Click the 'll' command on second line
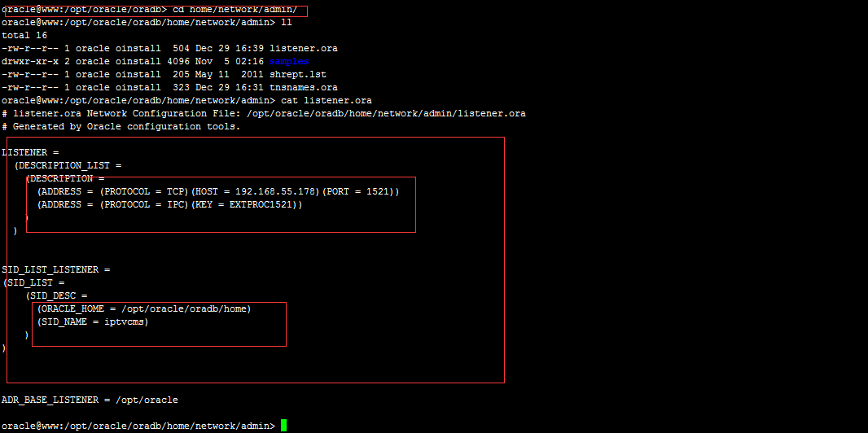The width and height of the screenshot is (868, 433). click(286, 23)
